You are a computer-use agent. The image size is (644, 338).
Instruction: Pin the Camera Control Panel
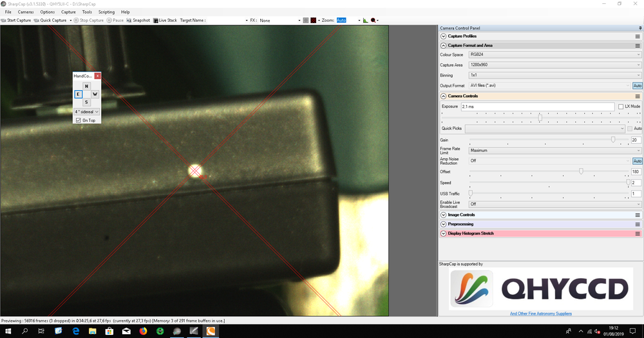click(640, 28)
